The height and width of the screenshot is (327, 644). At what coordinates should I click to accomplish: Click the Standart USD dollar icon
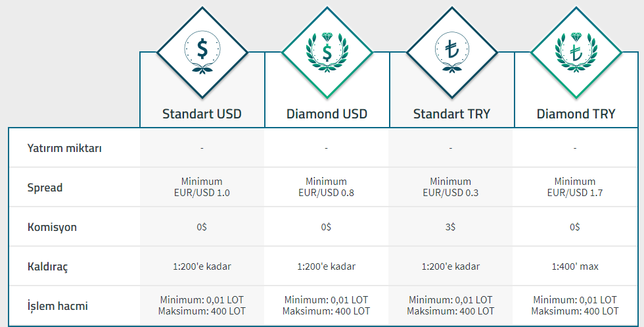[x=202, y=53]
